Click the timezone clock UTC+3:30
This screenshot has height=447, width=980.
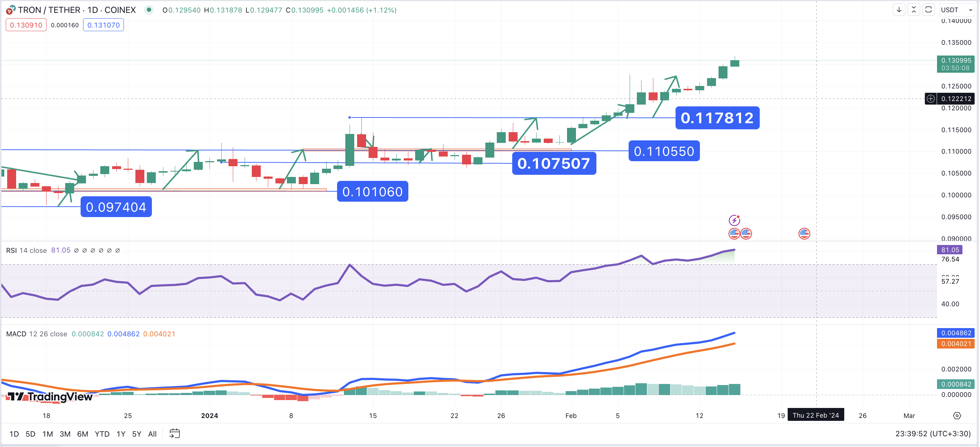pos(933,434)
